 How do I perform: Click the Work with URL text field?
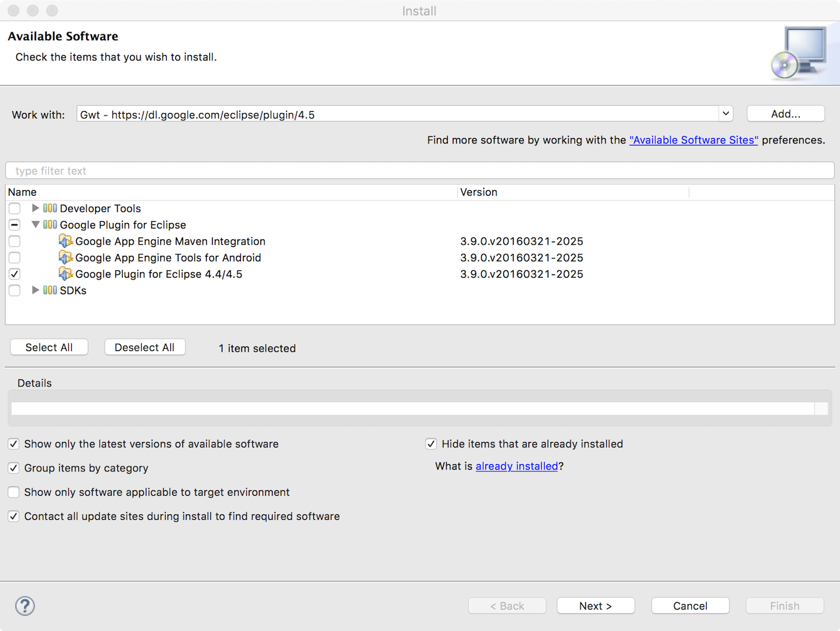(x=398, y=114)
